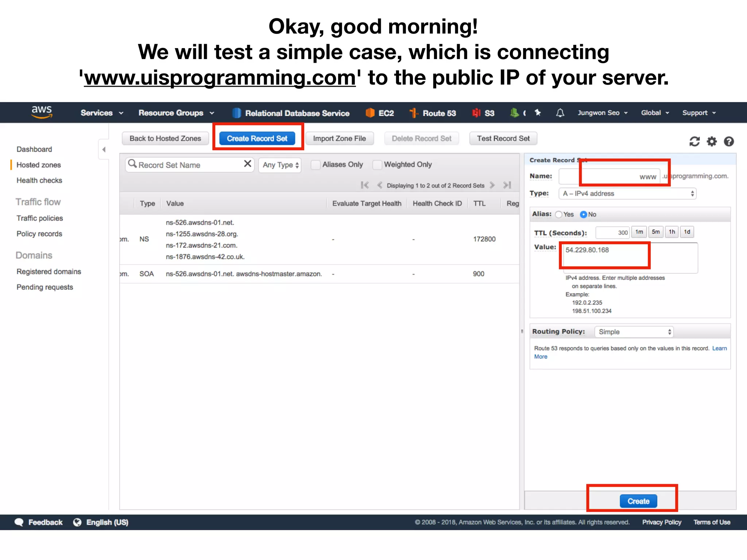Go to next page of record sets
Viewport: 747px width, 560px height.
(492, 185)
